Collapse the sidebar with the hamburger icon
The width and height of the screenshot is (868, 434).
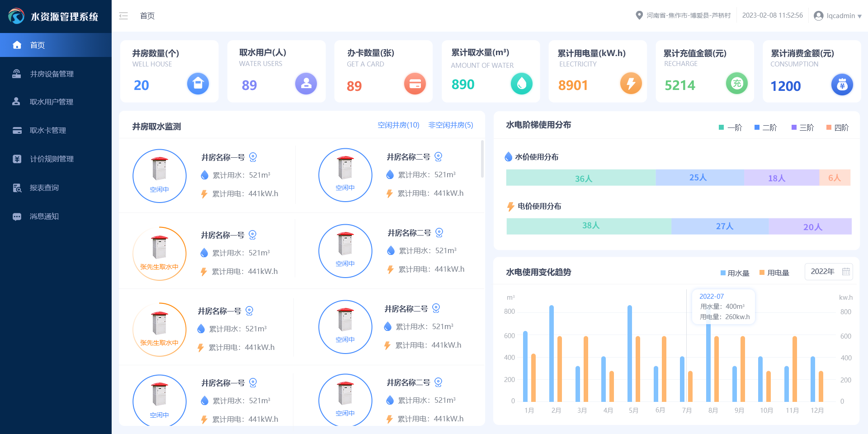click(x=123, y=16)
